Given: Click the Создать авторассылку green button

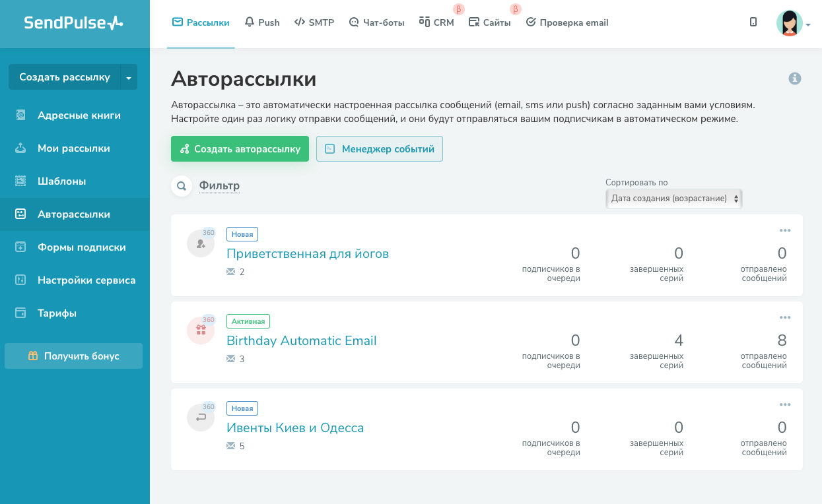Looking at the screenshot, I should [240, 149].
